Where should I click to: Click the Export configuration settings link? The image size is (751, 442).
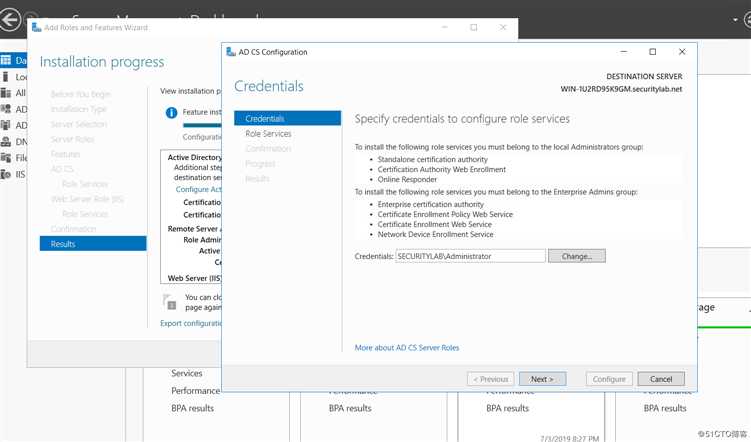(191, 323)
